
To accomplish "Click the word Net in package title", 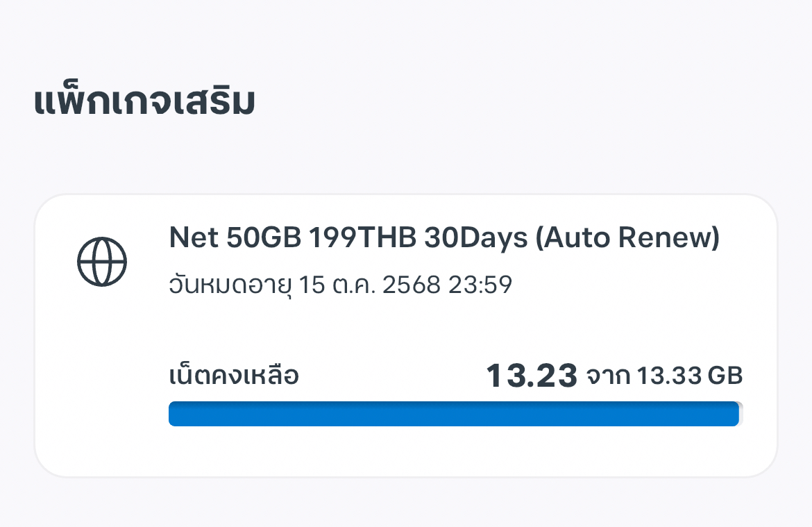I will pos(189,239).
